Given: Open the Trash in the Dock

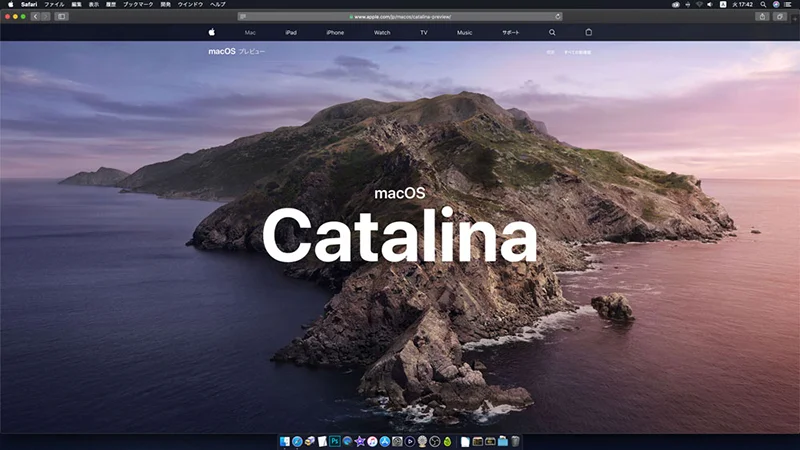Looking at the screenshot, I should (515, 441).
